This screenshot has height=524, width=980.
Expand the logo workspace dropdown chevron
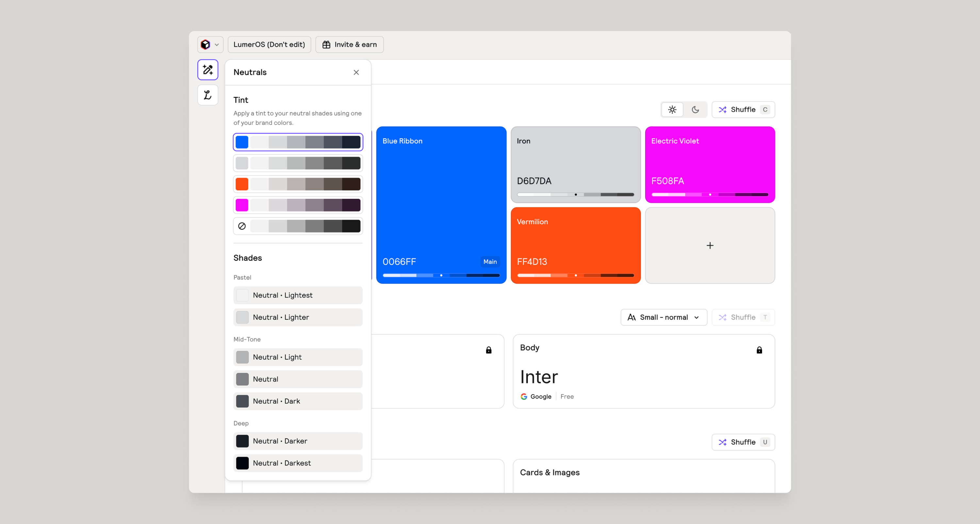217,44
